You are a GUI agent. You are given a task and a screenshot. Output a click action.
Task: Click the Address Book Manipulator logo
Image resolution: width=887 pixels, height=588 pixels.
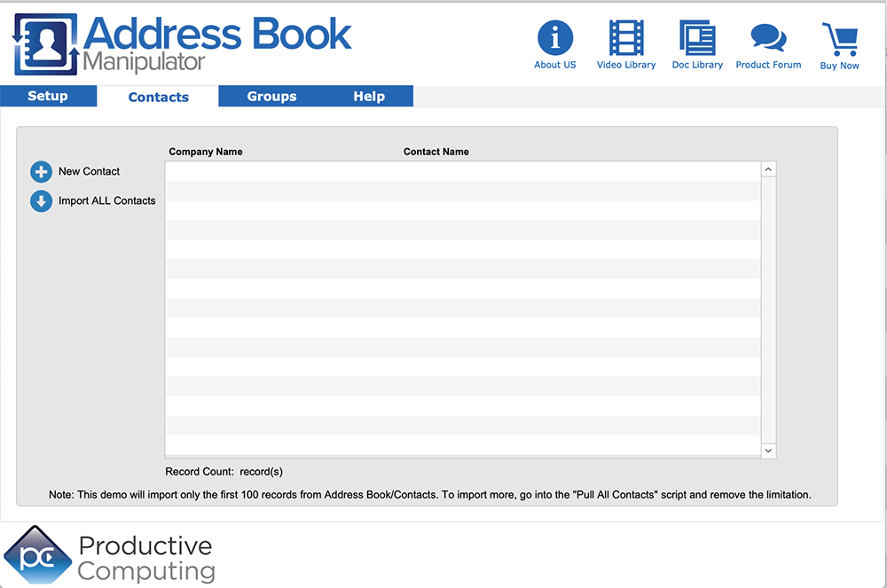(x=177, y=40)
